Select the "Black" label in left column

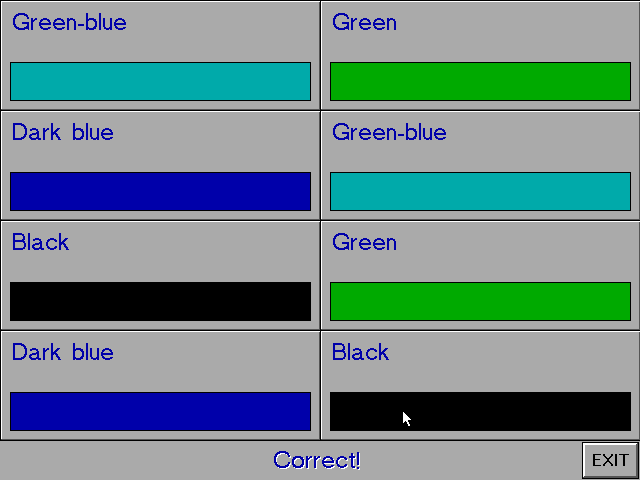tap(40, 242)
